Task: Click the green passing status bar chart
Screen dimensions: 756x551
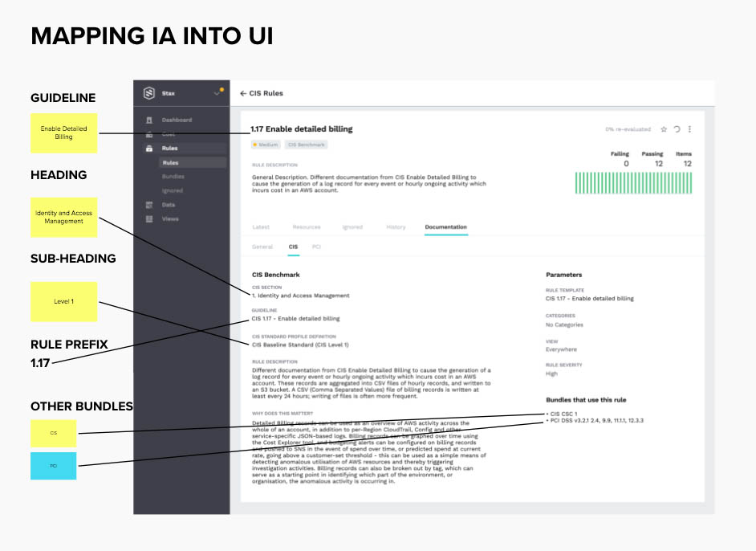Action: coord(633,183)
